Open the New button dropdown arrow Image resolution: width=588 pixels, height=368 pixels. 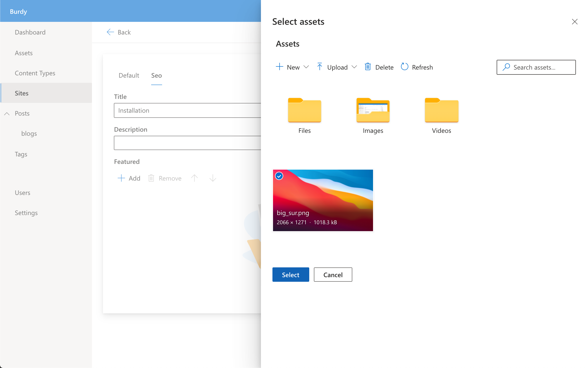[x=306, y=67]
